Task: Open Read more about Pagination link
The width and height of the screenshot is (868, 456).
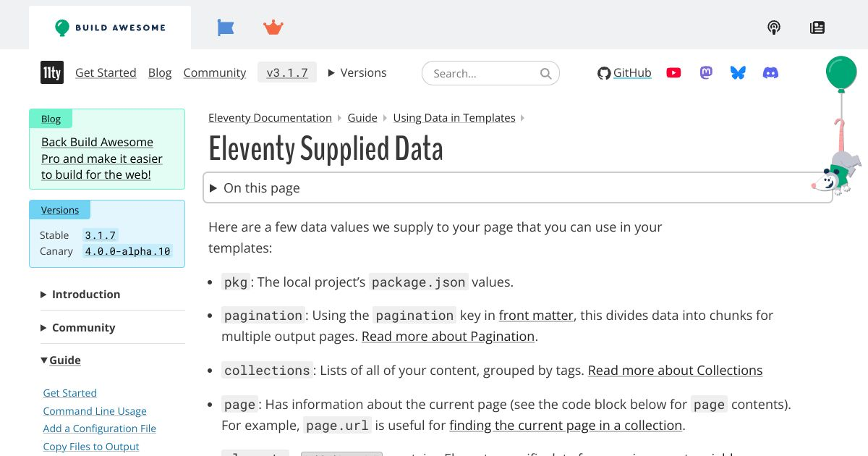Action: (x=448, y=336)
